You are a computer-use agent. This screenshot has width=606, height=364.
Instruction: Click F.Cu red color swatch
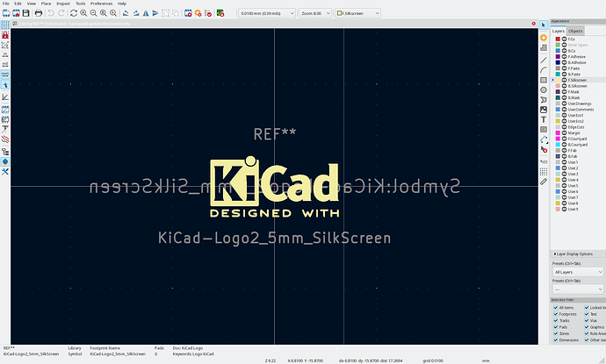[558, 39]
